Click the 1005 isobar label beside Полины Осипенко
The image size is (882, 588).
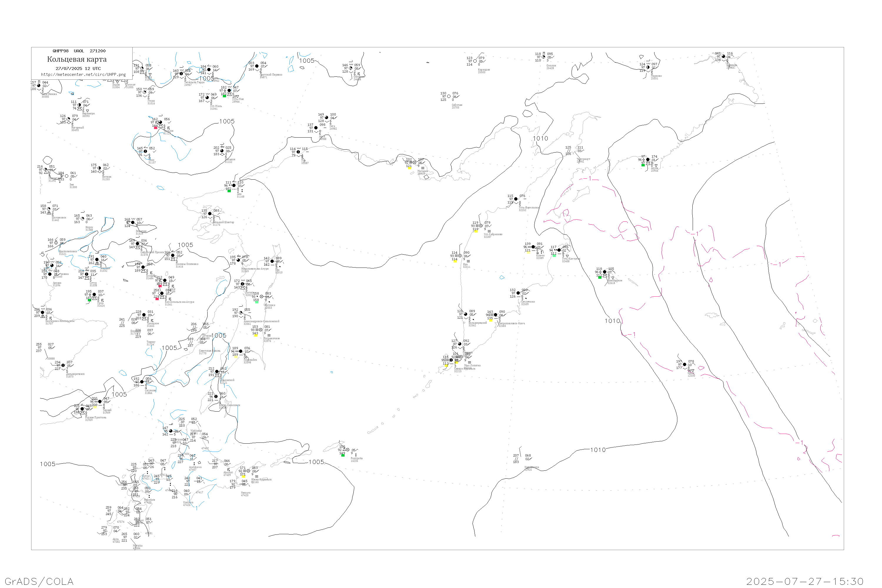coord(185,245)
